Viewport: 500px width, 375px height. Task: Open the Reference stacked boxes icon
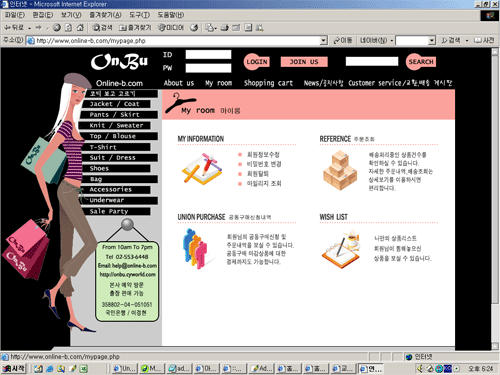[x=340, y=170]
